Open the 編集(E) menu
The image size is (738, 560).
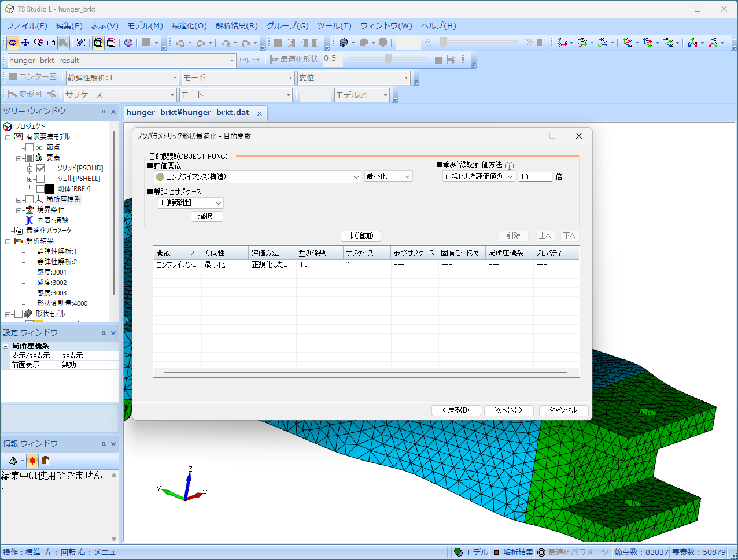point(69,26)
